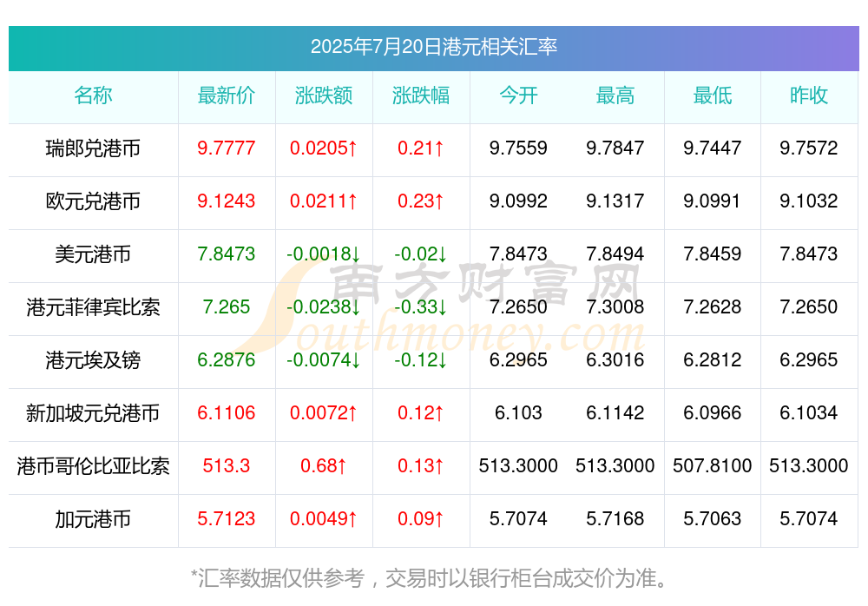Click change amount 0.0072↑

[324, 413]
